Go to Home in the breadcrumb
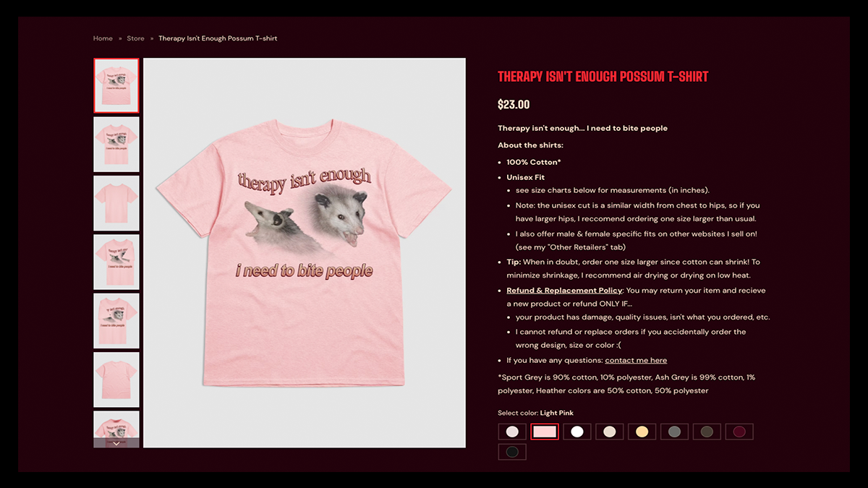 (103, 38)
